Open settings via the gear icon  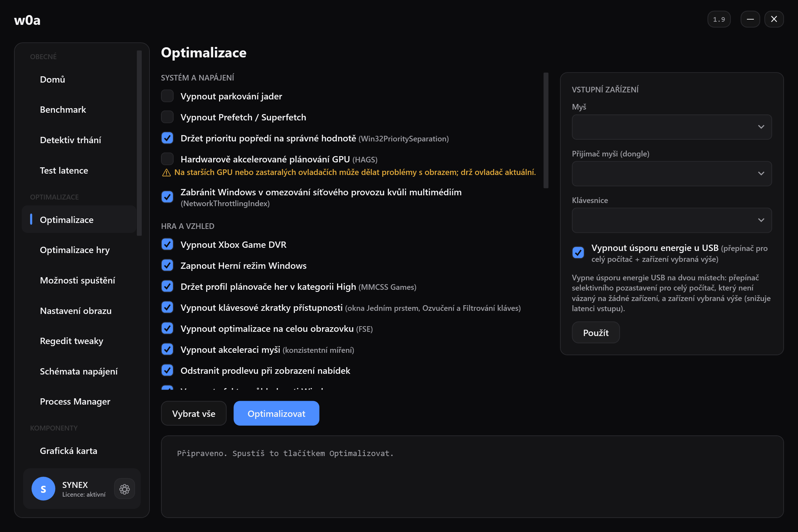(x=125, y=489)
